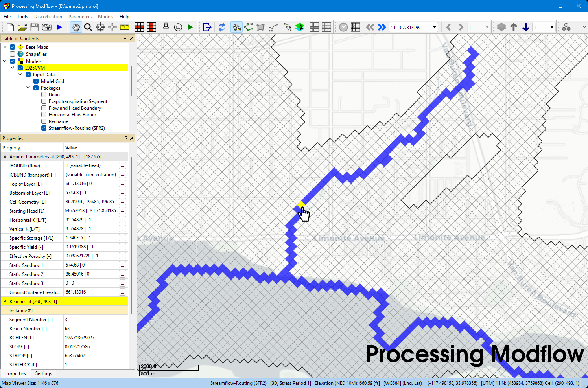Open the File menu
The height and width of the screenshot is (388, 588).
[7, 17]
